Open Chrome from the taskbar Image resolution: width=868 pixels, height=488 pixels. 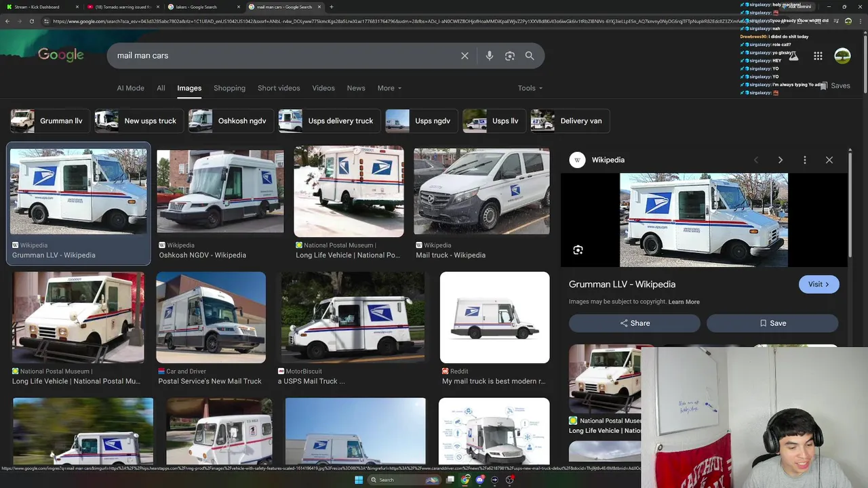click(x=465, y=480)
